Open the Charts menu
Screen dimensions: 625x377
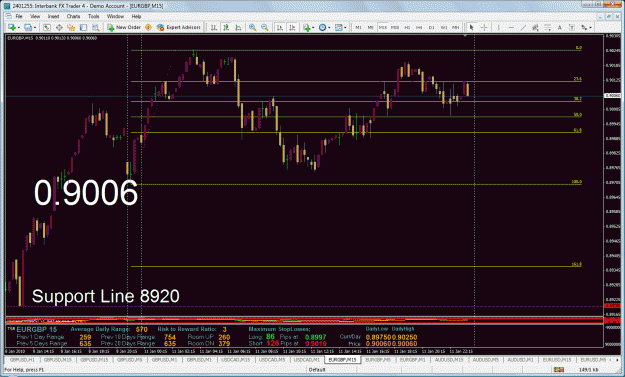(x=73, y=16)
